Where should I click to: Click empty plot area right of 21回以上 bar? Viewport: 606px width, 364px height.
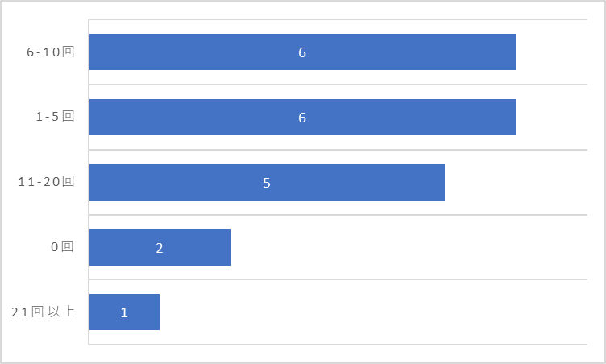point(373,312)
